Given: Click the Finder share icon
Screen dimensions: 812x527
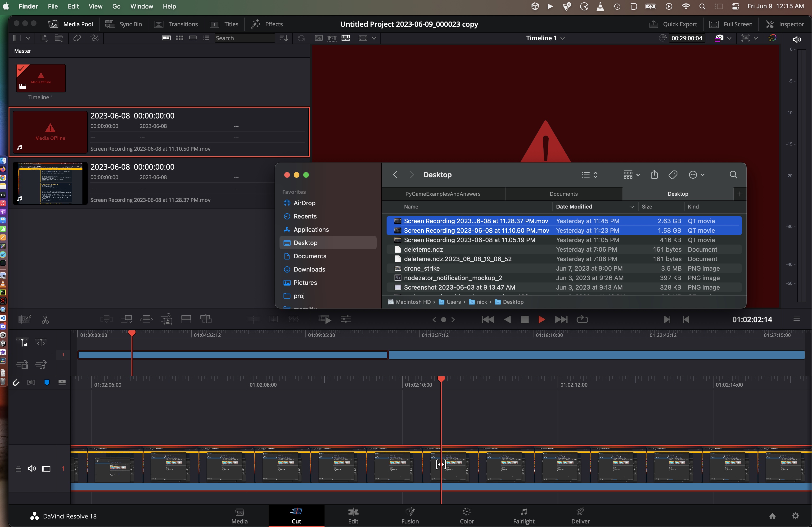Looking at the screenshot, I should click(654, 175).
